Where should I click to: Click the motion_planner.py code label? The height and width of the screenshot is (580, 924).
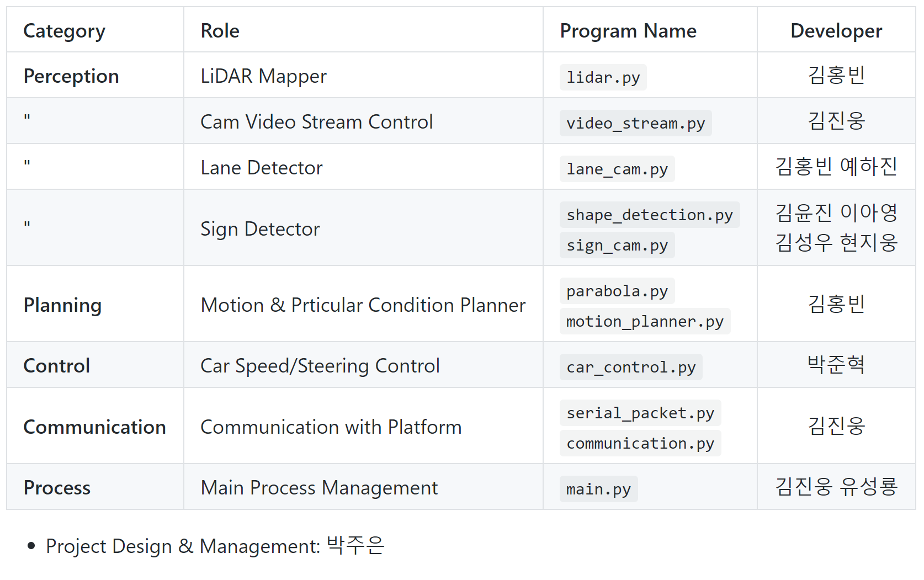pyautogui.click(x=645, y=321)
